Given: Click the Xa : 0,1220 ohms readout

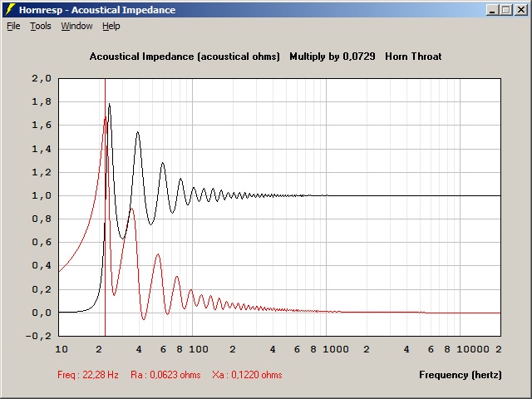Looking at the screenshot, I should point(247,375).
